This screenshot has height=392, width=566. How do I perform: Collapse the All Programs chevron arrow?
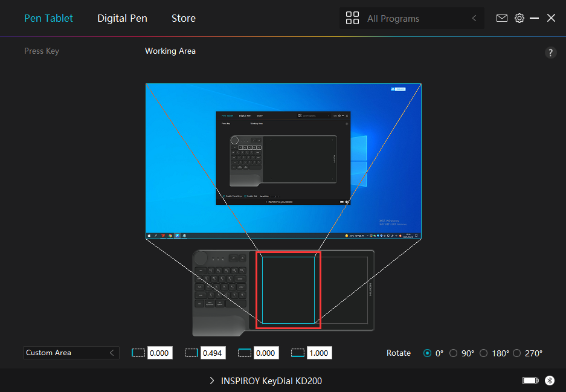474,18
